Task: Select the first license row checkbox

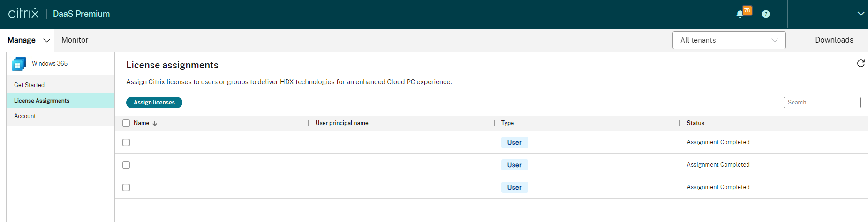Action: 126,142
